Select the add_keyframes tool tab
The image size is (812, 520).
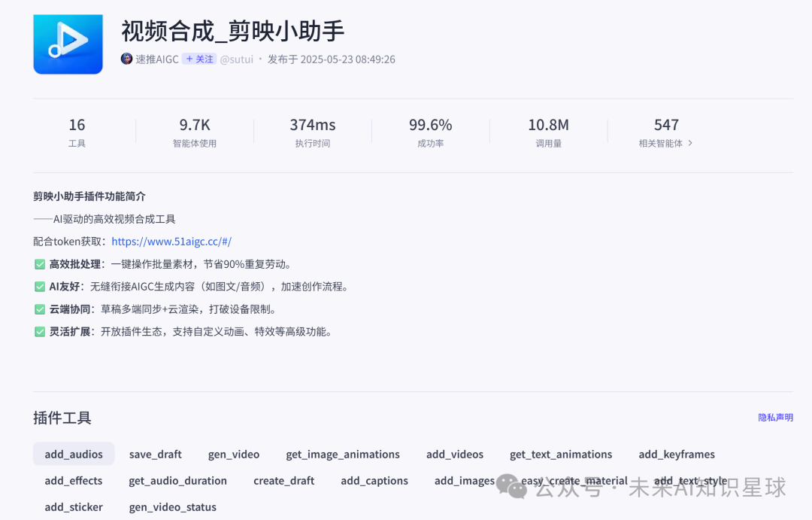[x=677, y=455]
